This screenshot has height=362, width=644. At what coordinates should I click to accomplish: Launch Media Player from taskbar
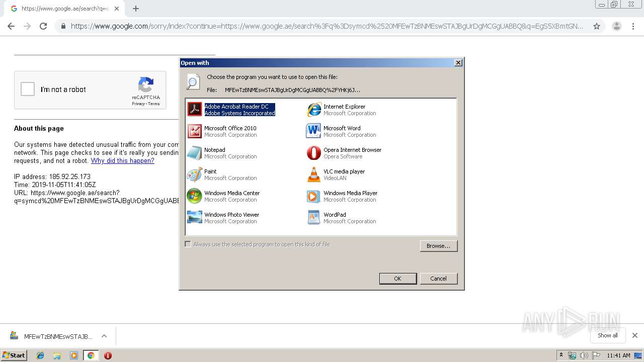(74, 355)
